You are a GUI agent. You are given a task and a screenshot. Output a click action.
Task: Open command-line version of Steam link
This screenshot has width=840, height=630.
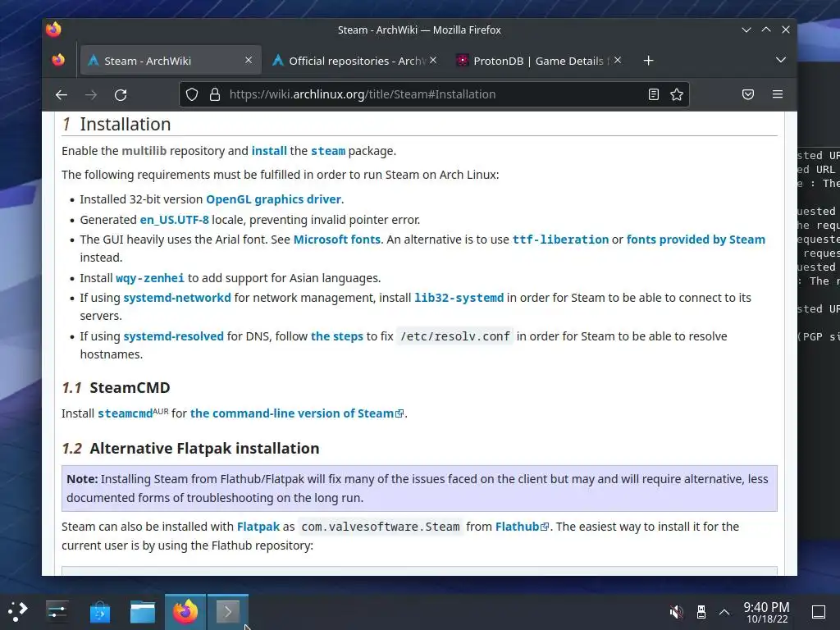click(297, 413)
